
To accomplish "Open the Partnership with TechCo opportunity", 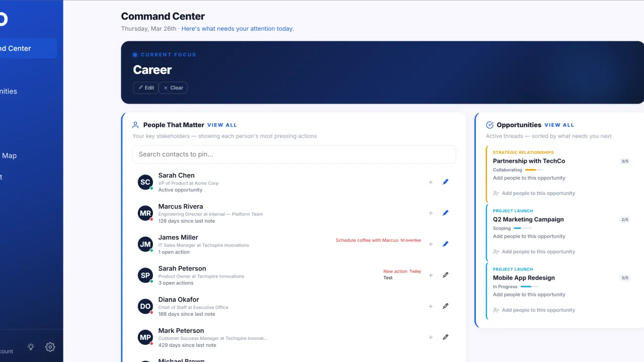I will point(529,161).
